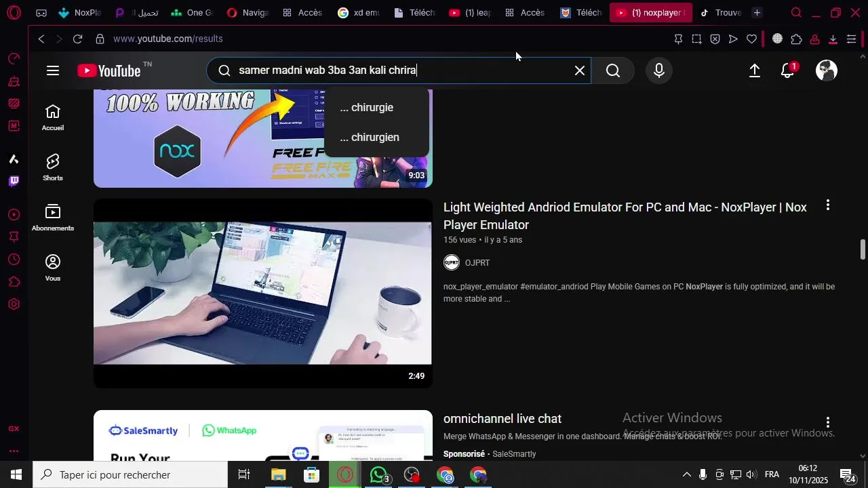Open Extensions cube icon in sidebar
868x488 pixels.
click(x=14, y=282)
